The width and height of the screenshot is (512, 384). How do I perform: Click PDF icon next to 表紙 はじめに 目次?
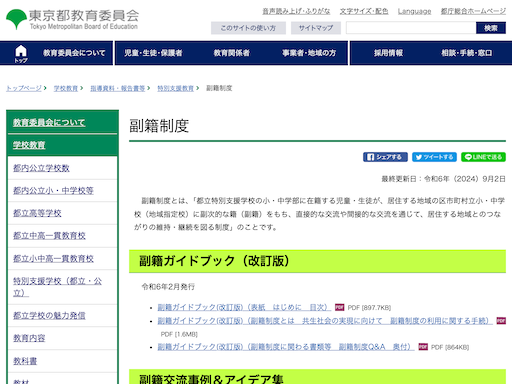339,307
